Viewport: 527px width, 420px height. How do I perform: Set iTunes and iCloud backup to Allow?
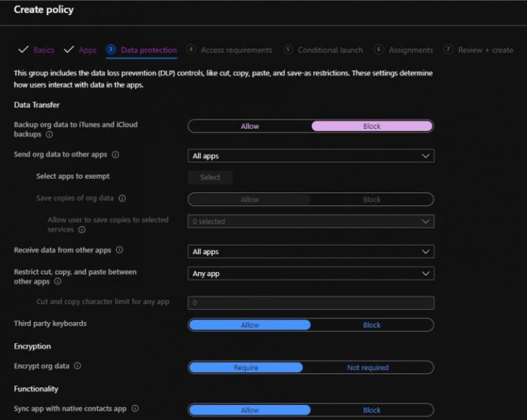tap(250, 126)
